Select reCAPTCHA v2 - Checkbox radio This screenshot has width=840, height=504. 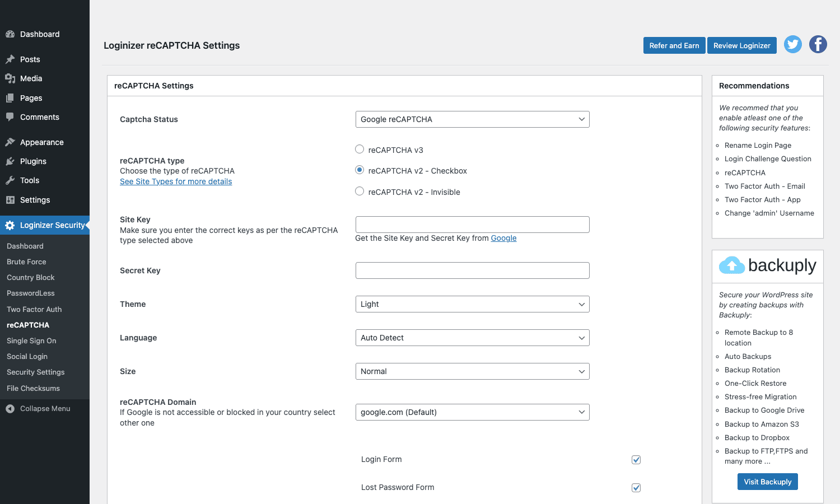[x=360, y=170]
